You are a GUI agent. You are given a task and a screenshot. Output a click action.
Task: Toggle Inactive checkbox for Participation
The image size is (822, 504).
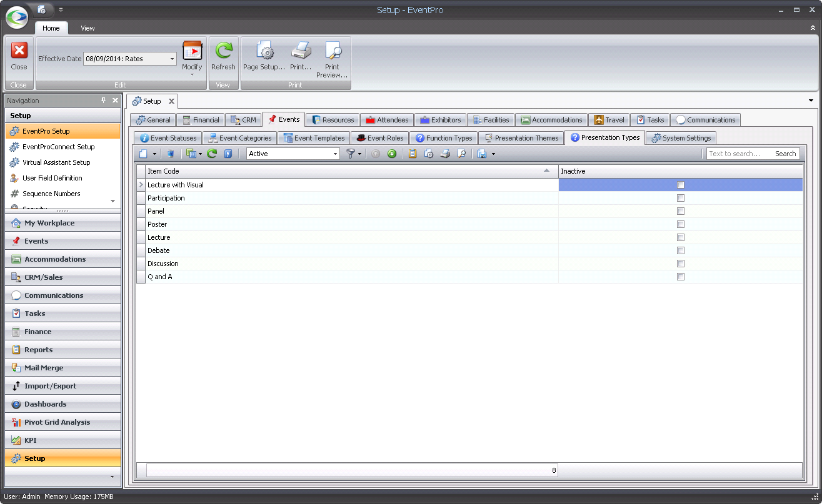point(681,198)
